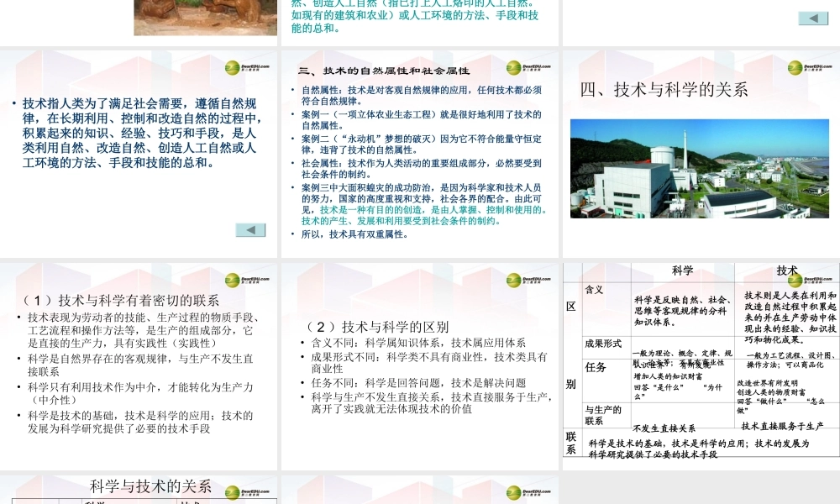Click the back arrow button on the top-right slide
Viewport: 840px width, 504px height.
click(813, 18)
